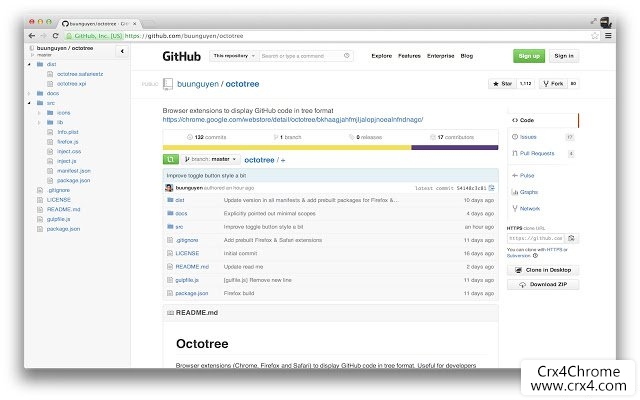
Task: Expand the docs folder in the sidebar tree
Action: (29, 93)
